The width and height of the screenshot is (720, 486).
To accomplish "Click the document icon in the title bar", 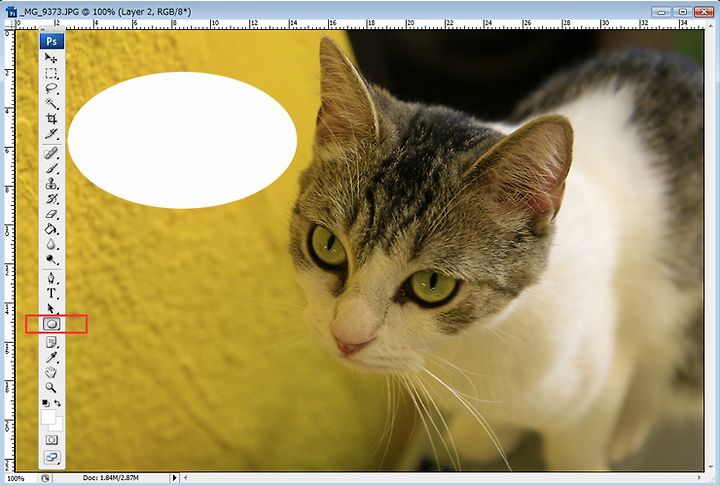I will coord(11,11).
